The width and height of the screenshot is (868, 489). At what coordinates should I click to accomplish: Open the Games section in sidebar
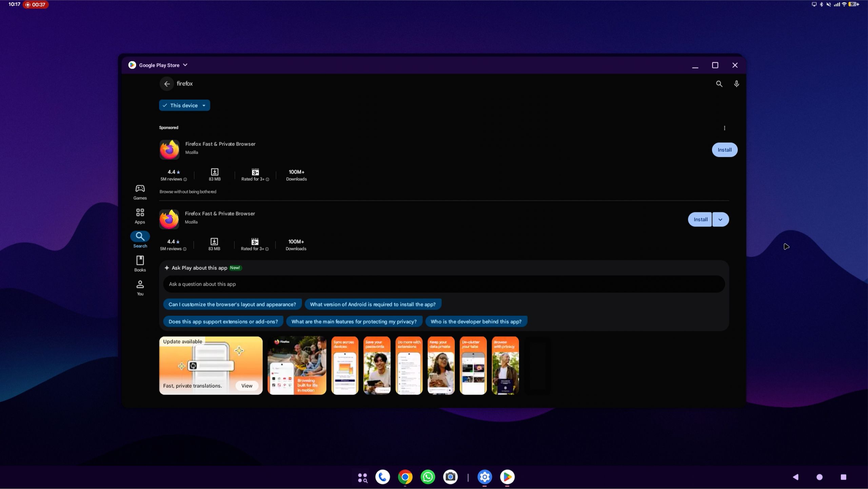[140, 192]
